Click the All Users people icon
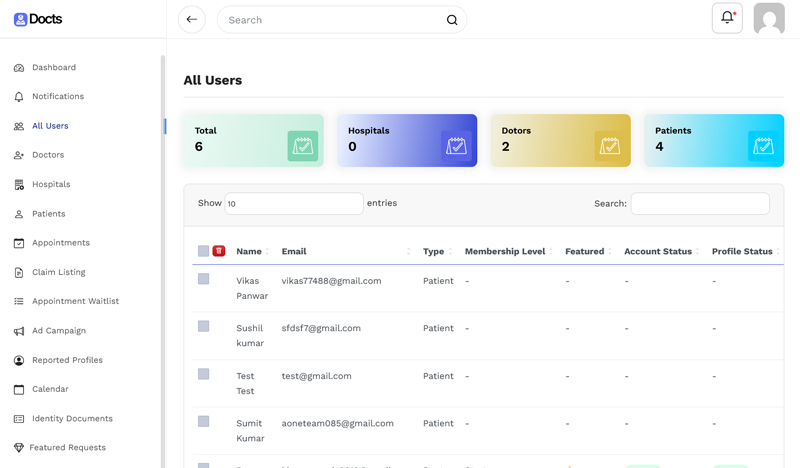This screenshot has height=468, width=800. point(19,126)
